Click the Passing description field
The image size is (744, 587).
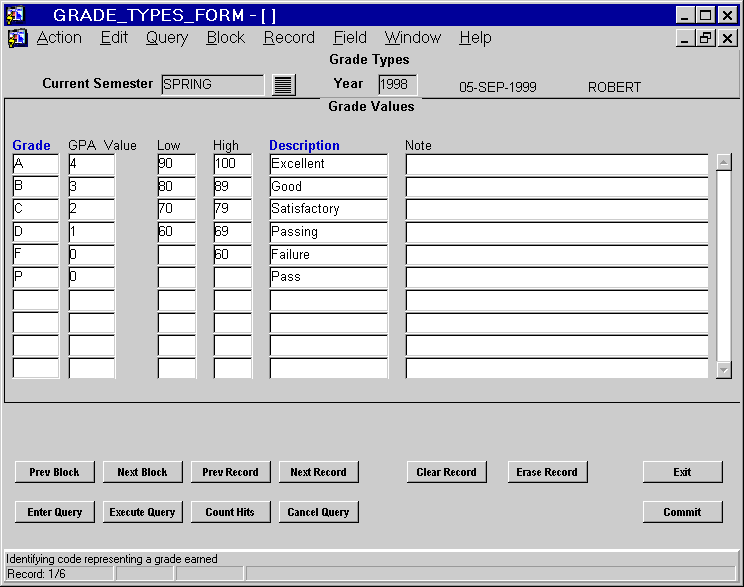328,232
